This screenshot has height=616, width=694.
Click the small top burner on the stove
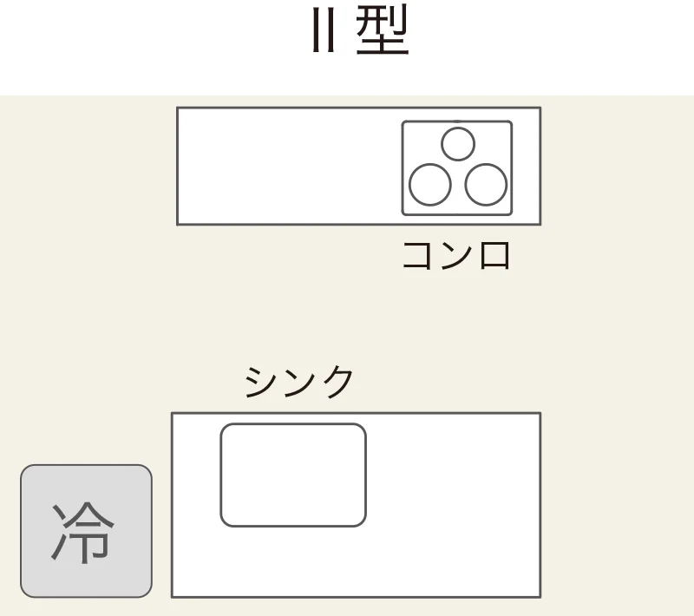coord(458,143)
